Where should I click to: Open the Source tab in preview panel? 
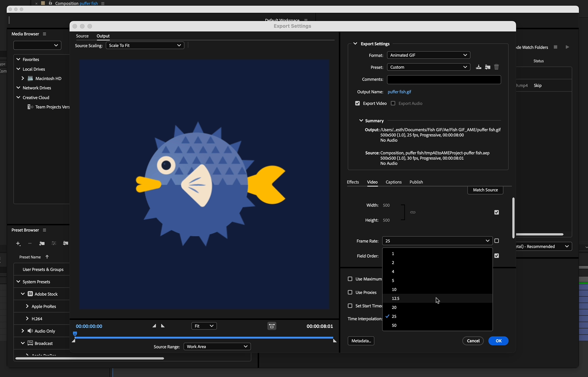(82, 36)
